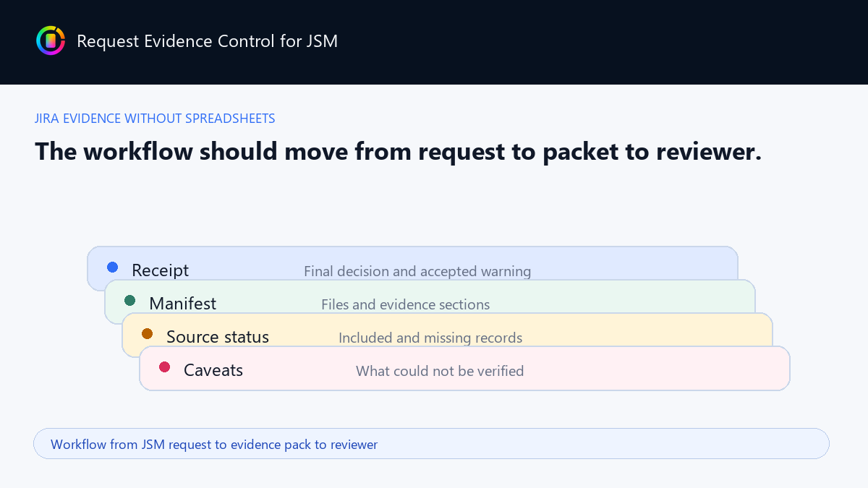Image resolution: width=868 pixels, height=488 pixels.
Task: Click the red dot beside Caveats
Action: click(165, 367)
